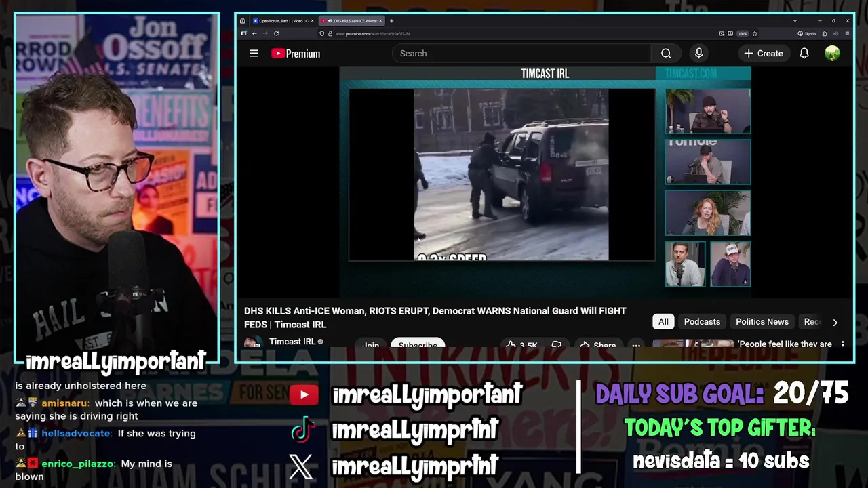
Task: Click the 160% zoom level indicator
Action: pyautogui.click(x=743, y=33)
